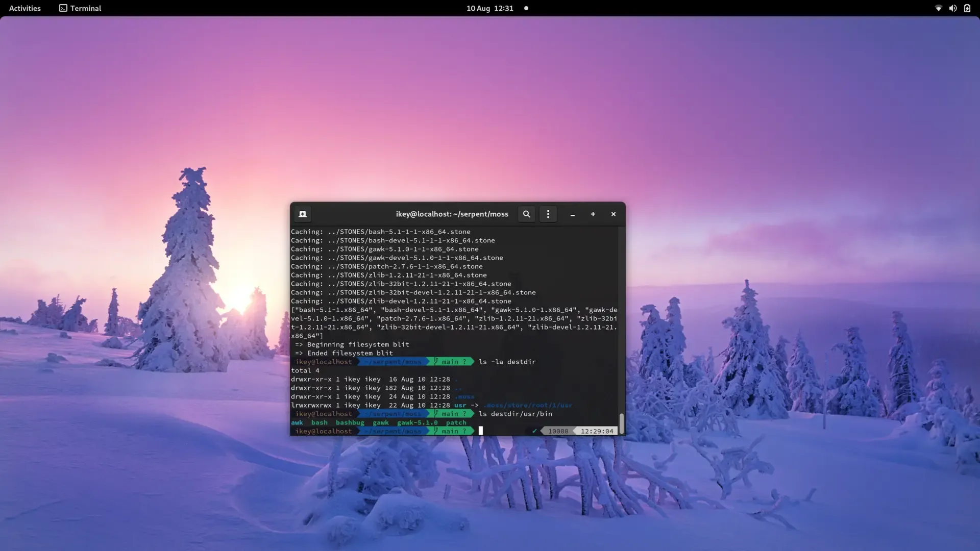The width and height of the screenshot is (980, 551).
Task: Open the Activities overview
Action: [x=25, y=8]
